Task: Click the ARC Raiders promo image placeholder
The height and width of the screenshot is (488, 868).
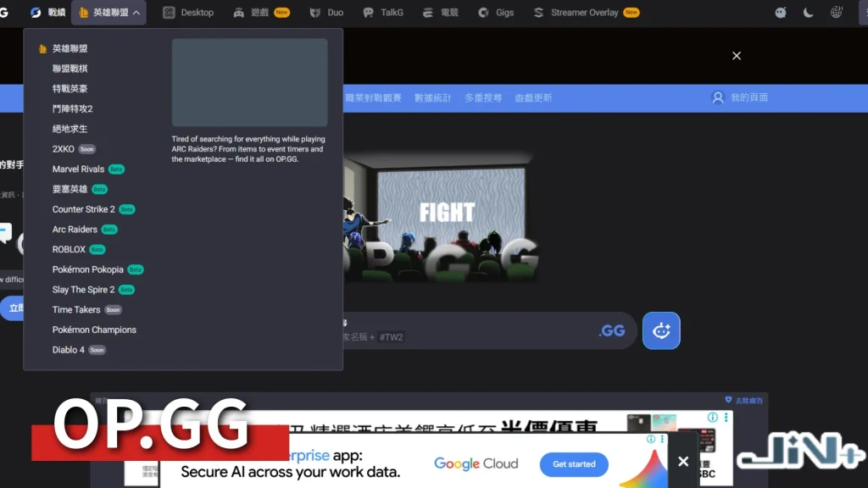Action: (x=250, y=82)
